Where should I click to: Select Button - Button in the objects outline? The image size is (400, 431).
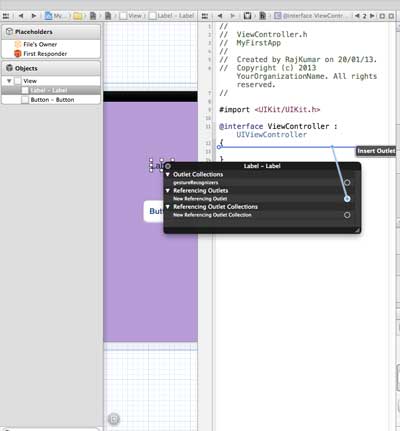[51, 100]
